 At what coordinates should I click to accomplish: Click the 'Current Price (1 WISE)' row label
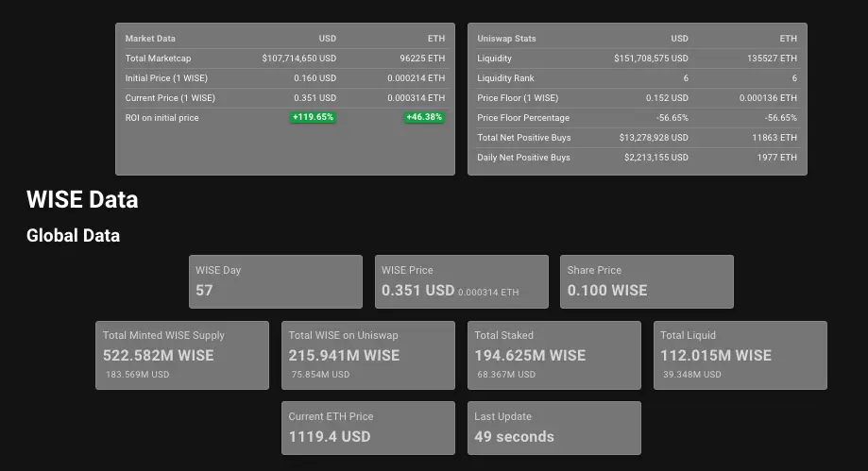[x=170, y=98]
